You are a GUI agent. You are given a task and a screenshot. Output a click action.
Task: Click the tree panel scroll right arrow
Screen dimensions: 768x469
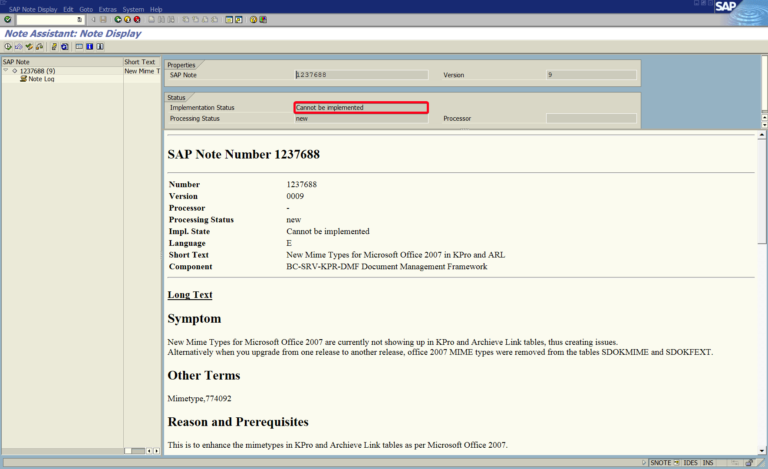point(156,451)
